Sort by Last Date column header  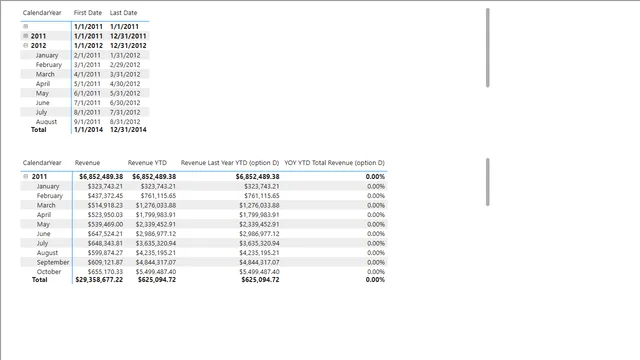(x=123, y=13)
